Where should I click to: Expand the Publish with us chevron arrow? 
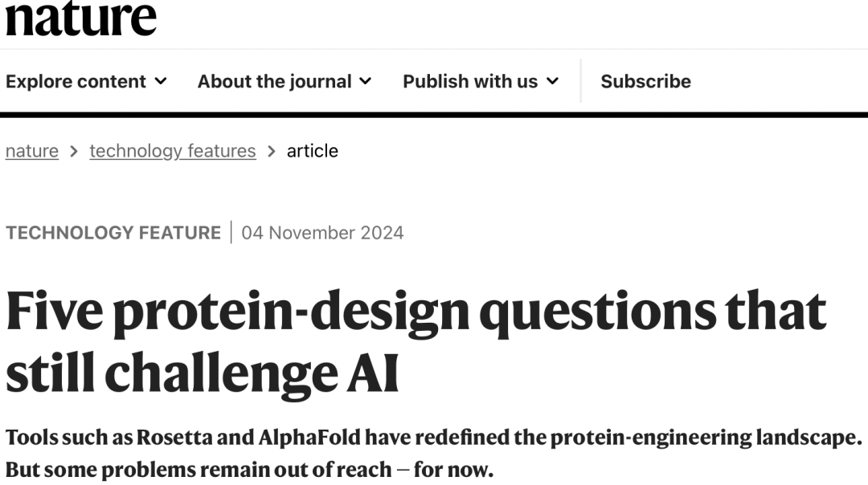(x=552, y=81)
